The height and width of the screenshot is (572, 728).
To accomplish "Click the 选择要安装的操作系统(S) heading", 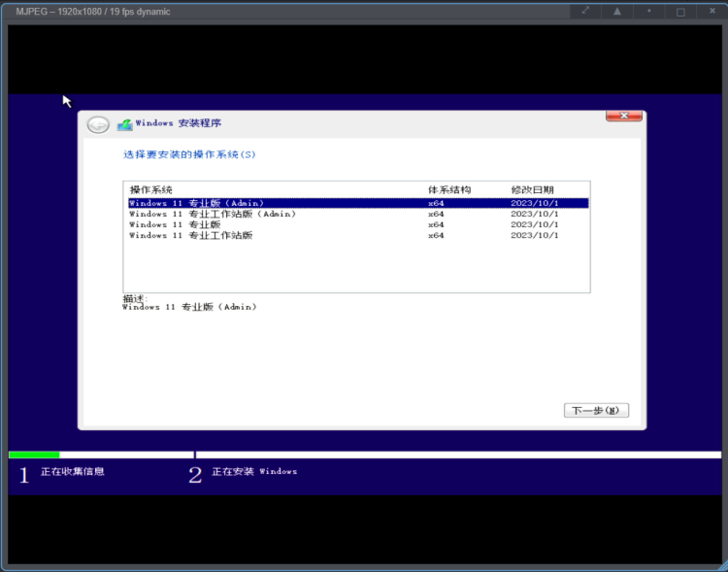I will 189,154.
